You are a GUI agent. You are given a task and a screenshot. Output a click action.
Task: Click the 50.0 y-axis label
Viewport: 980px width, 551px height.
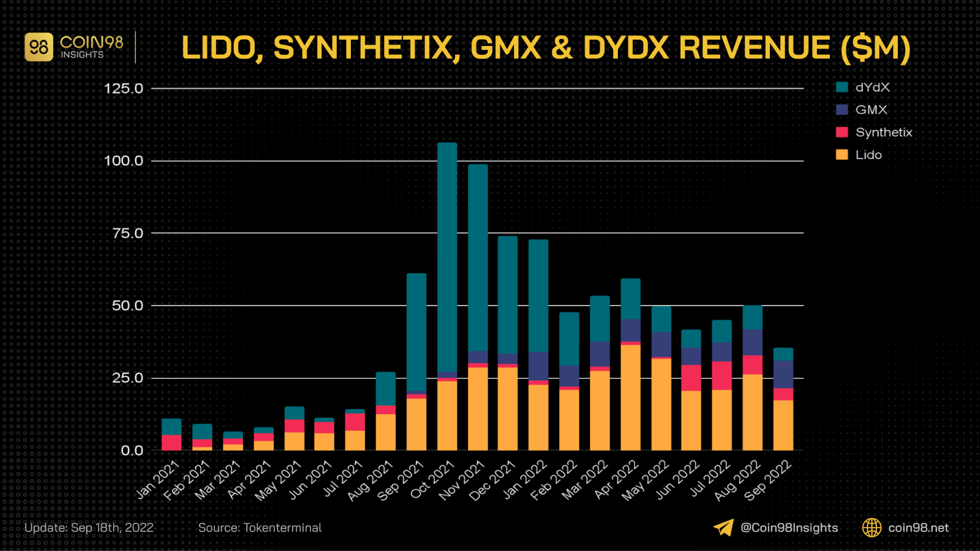point(127,305)
